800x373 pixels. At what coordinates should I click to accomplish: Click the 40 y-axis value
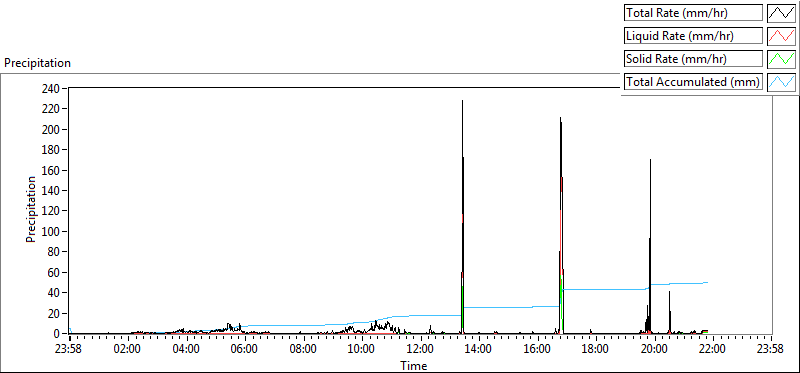(x=54, y=292)
